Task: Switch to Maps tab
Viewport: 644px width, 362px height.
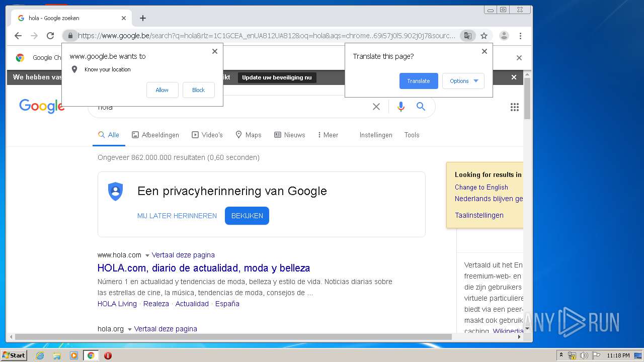Action: coord(249,135)
